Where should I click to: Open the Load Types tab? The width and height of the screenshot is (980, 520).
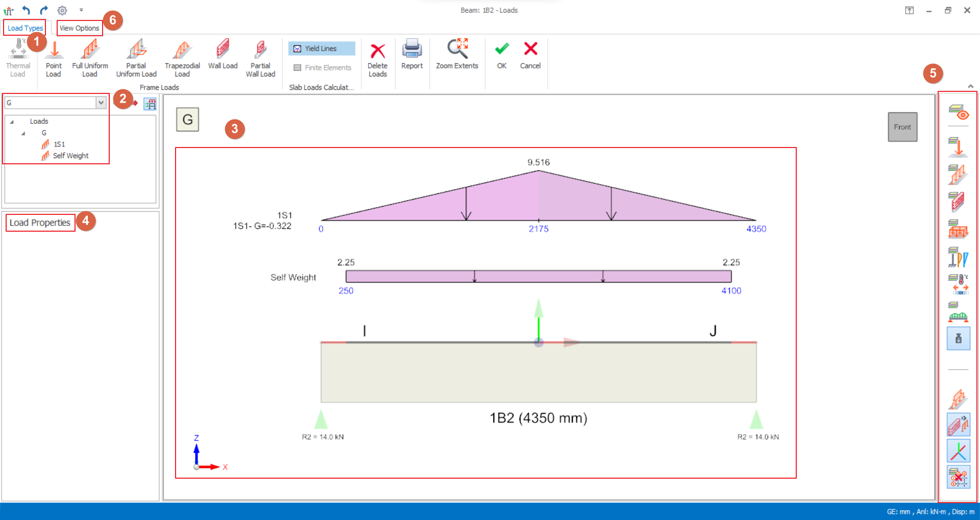[25, 28]
